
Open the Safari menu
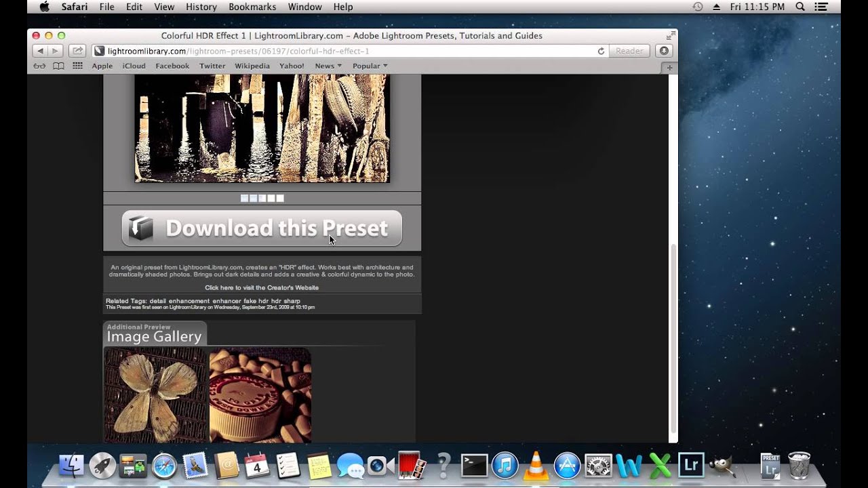click(x=75, y=7)
